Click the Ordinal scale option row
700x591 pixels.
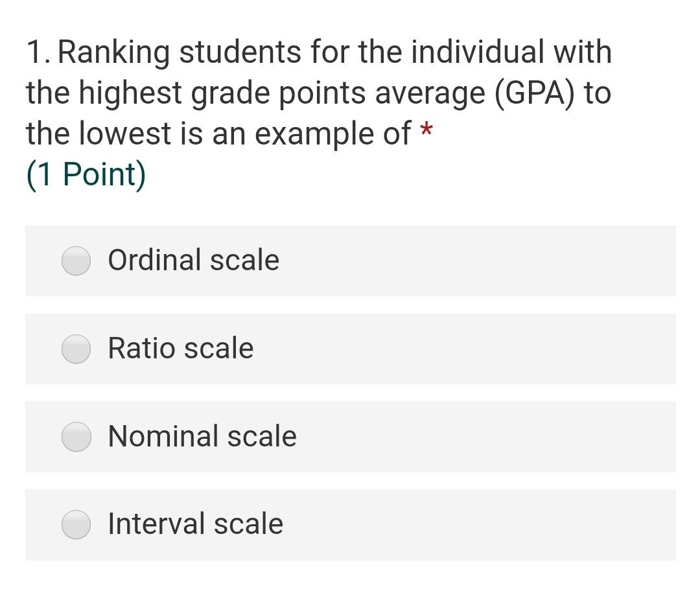[x=350, y=261]
